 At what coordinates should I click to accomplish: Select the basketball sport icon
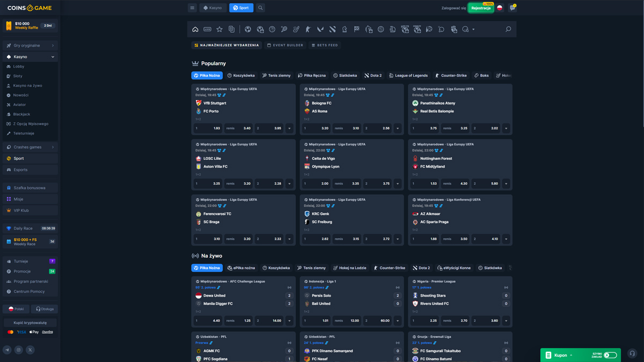point(272,29)
